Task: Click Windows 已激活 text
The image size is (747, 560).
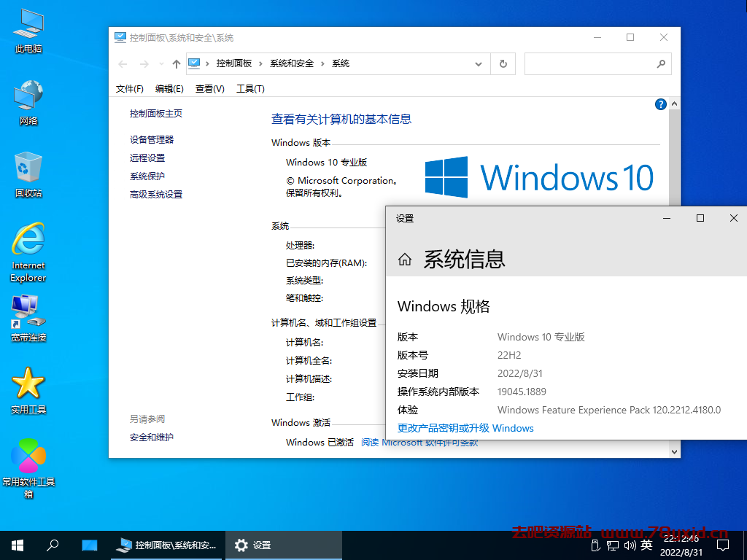Action: pos(320,443)
